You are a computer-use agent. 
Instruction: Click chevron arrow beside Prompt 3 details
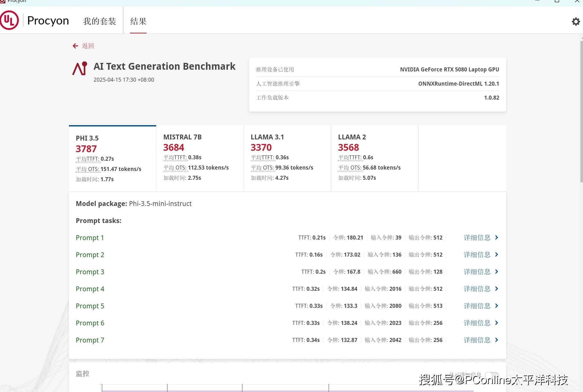pos(497,272)
